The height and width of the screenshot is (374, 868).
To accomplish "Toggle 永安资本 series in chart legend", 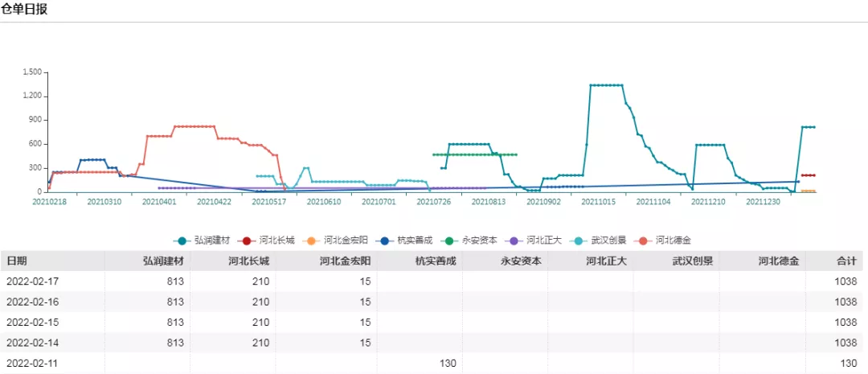I will 469,240.
